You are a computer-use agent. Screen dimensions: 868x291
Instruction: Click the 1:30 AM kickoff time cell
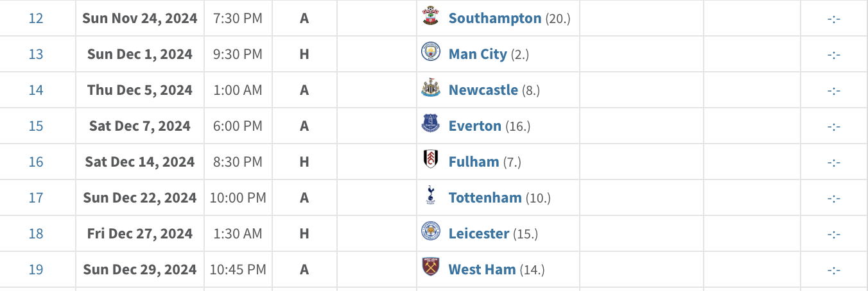(x=238, y=233)
